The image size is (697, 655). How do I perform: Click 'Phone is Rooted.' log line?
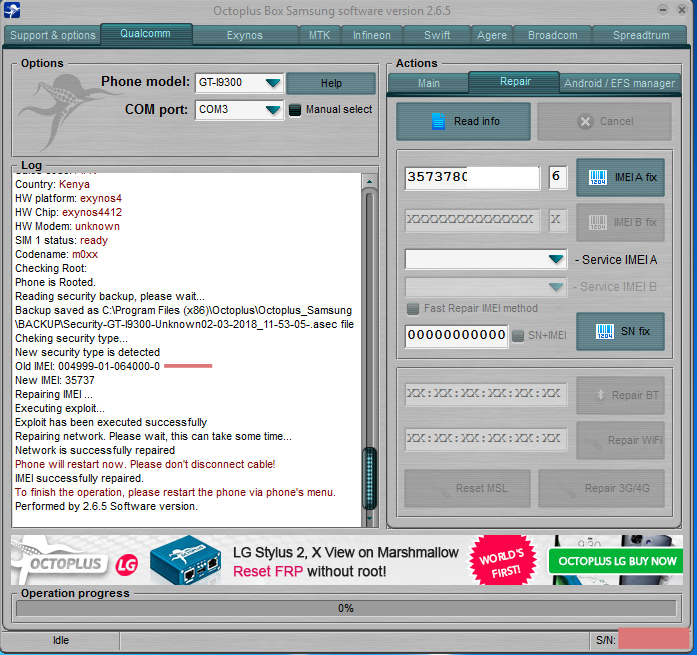click(55, 282)
